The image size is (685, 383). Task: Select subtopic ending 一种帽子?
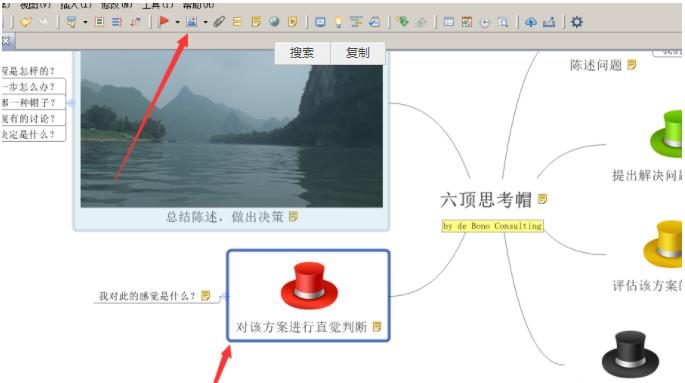pos(28,103)
